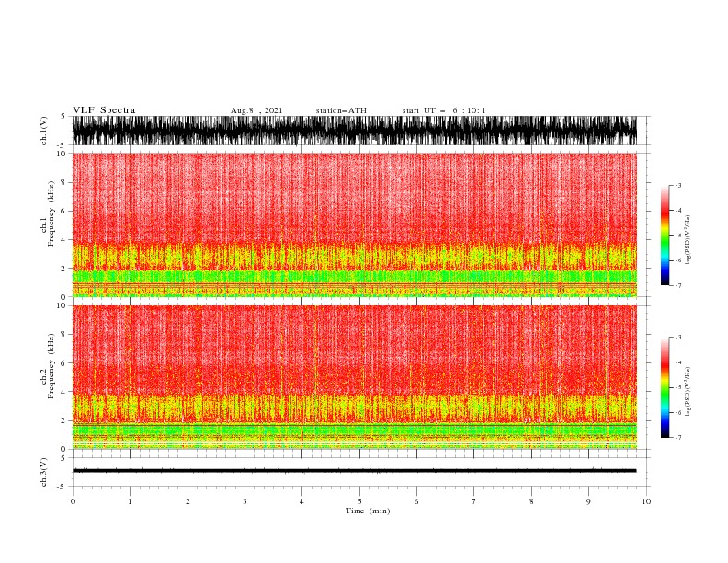Click the time axis tick label '3'
Screen dimensions: 728x563
tap(245, 501)
